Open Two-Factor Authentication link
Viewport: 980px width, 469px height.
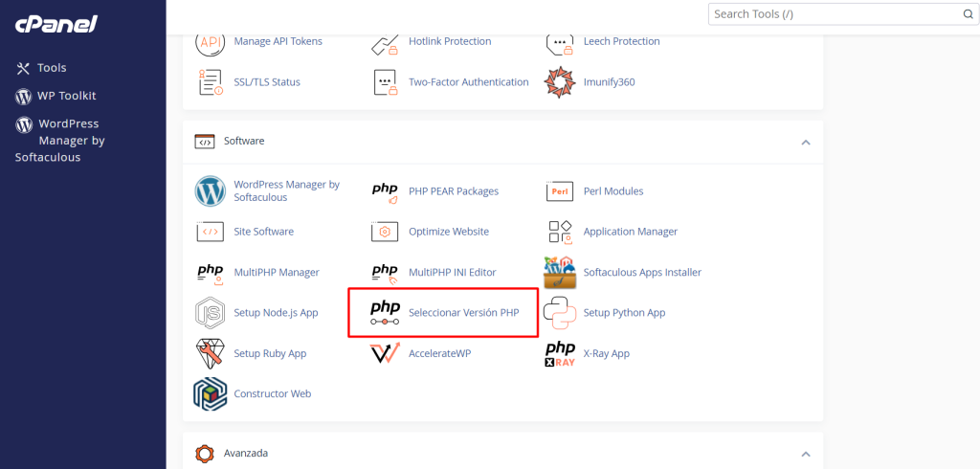click(x=469, y=82)
